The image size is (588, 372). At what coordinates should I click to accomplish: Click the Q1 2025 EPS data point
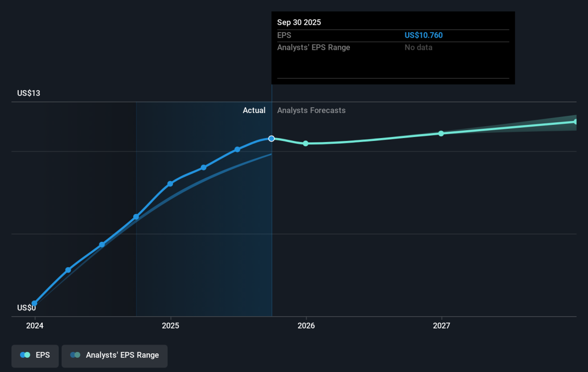point(203,167)
